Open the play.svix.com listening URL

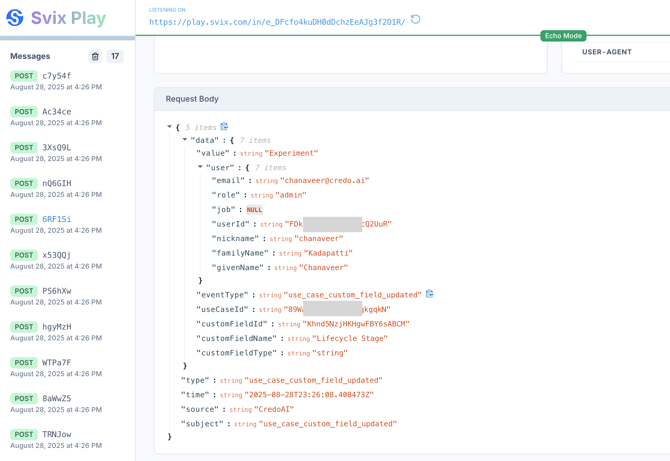[277, 22]
